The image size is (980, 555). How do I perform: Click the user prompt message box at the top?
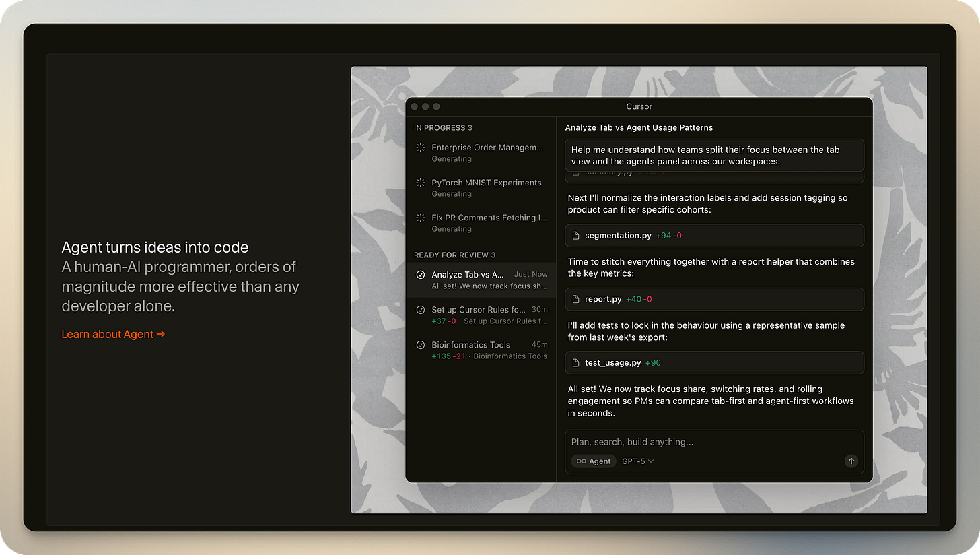coord(714,156)
